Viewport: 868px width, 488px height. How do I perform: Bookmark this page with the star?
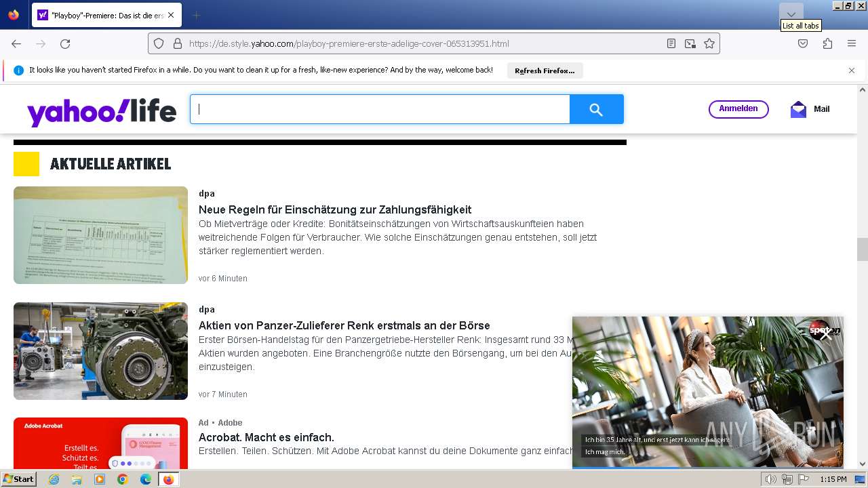click(x=709, y=43)
